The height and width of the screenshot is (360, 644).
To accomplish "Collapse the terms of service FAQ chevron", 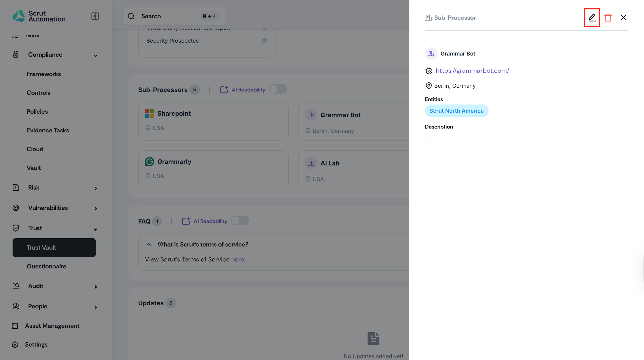I will click(x=149, y=244).
